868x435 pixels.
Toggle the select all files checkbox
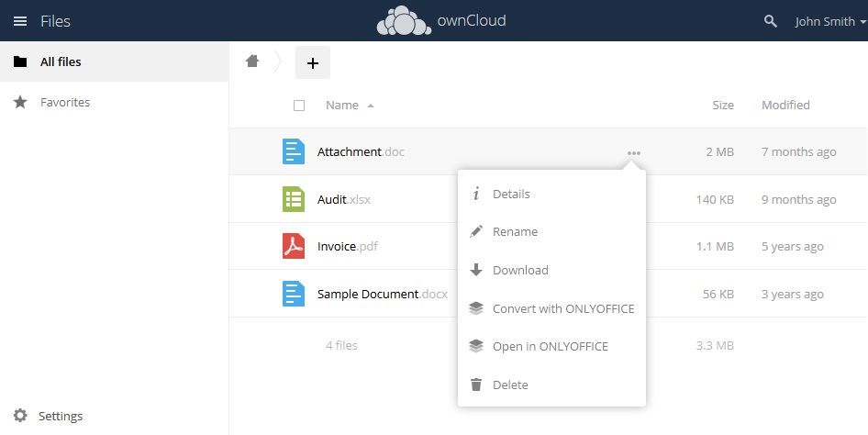pos(299,106)
